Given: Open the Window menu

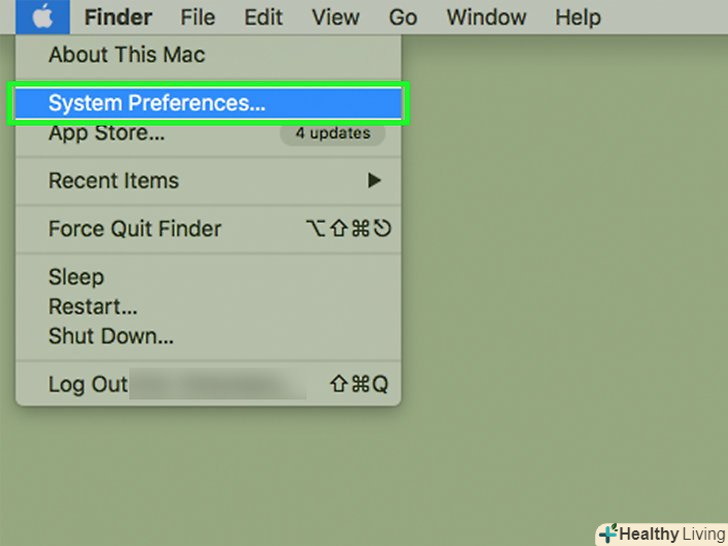Looking at the screenshot, I should click(x=485, y=17).
